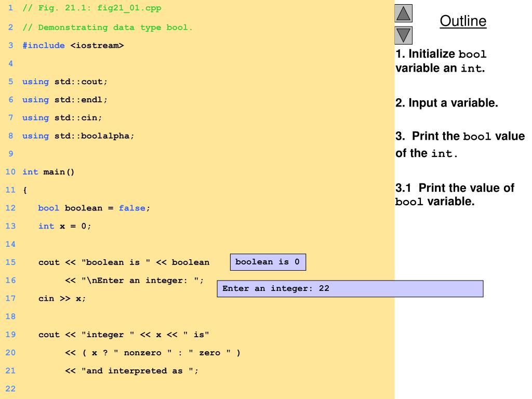
Task: Click the "using std::cout;" line
Action: pos(65,82)
